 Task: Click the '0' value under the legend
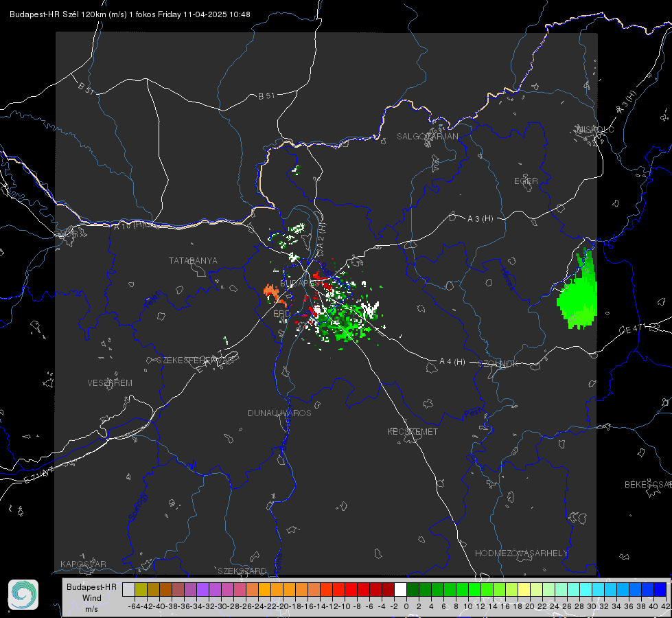pyautogui.click(x=406, y=606)
